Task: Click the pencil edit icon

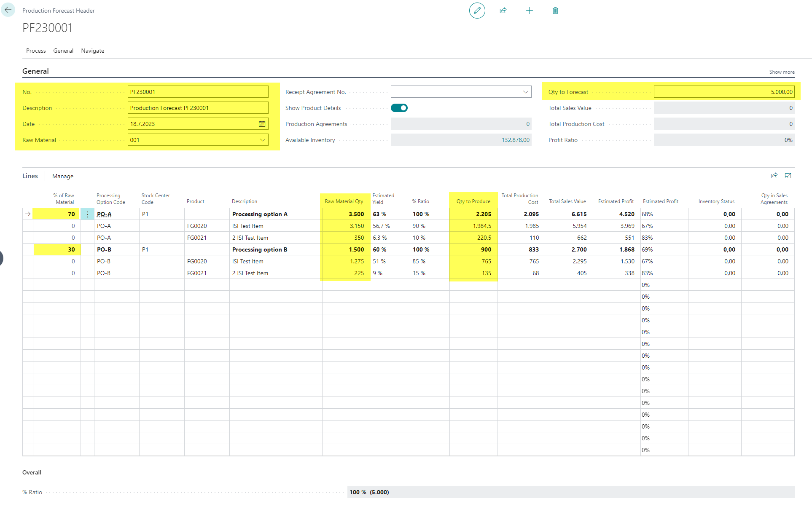Action: pos(477,11)
